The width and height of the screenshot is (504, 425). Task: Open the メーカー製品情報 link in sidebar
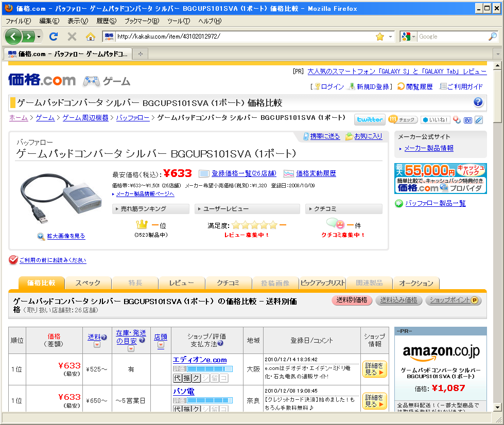click(x=429, y=148)
